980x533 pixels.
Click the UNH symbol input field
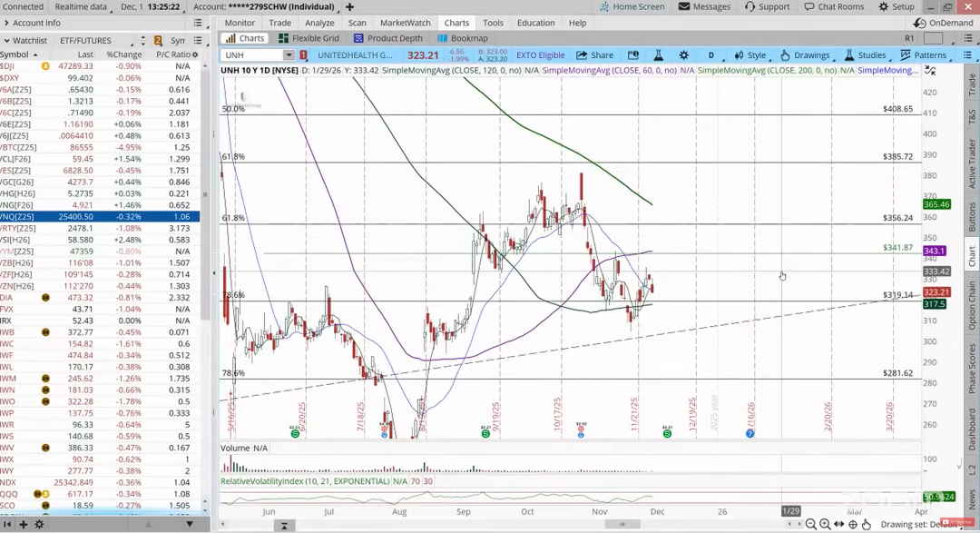point(252,55)
